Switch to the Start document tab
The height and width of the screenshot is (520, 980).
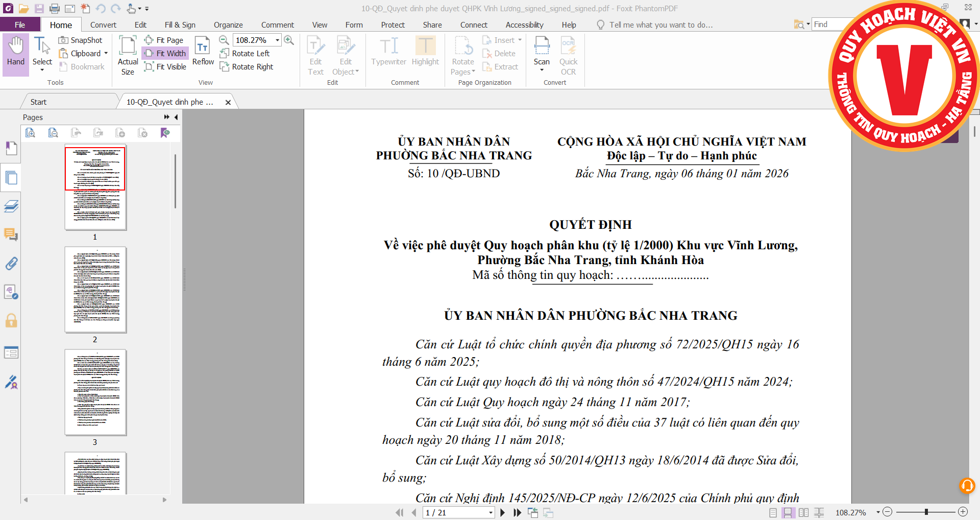point(38,102)
